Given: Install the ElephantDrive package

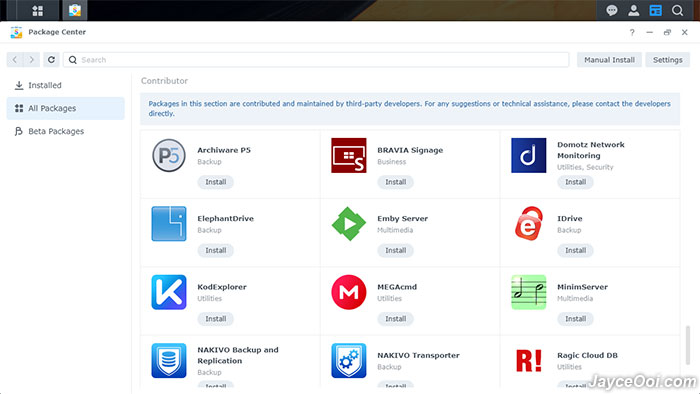Looking at the screenshot, I should tap(216, 250).
